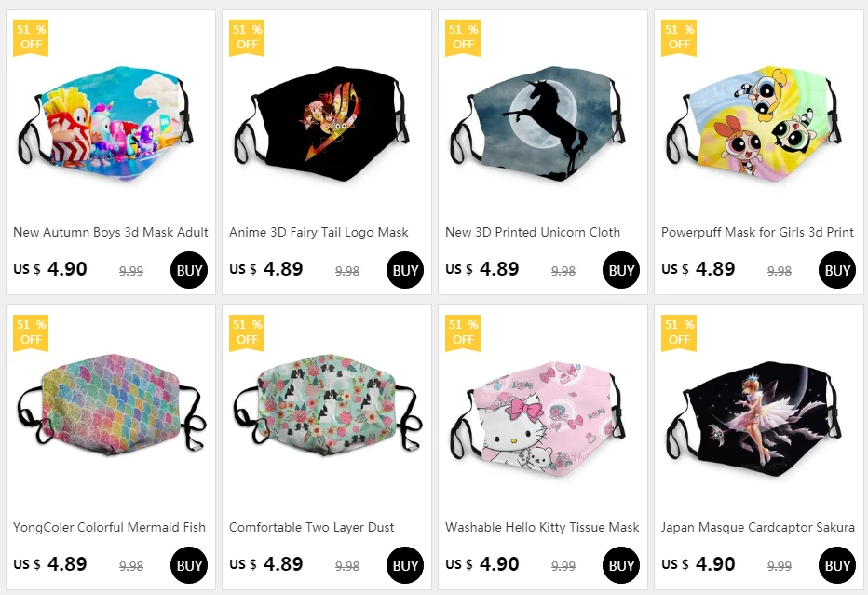The width and height of the screenshot is (868, 595).
Task: Click BUY for the Two Layer Dust mask
Action: pyautogui.click(x=404, y=565)
